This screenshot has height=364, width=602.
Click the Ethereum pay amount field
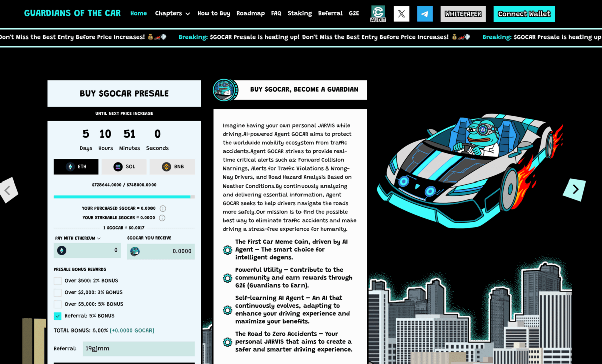[87, 250]
